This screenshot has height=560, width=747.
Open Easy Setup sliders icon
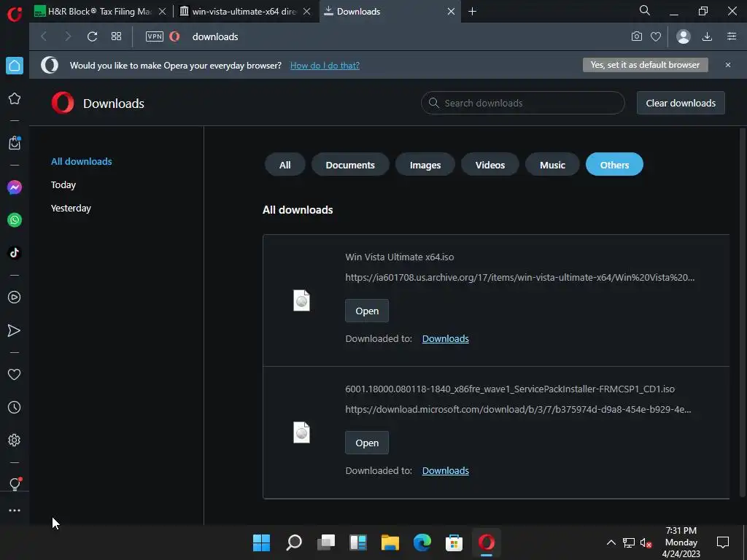[732, 36]
